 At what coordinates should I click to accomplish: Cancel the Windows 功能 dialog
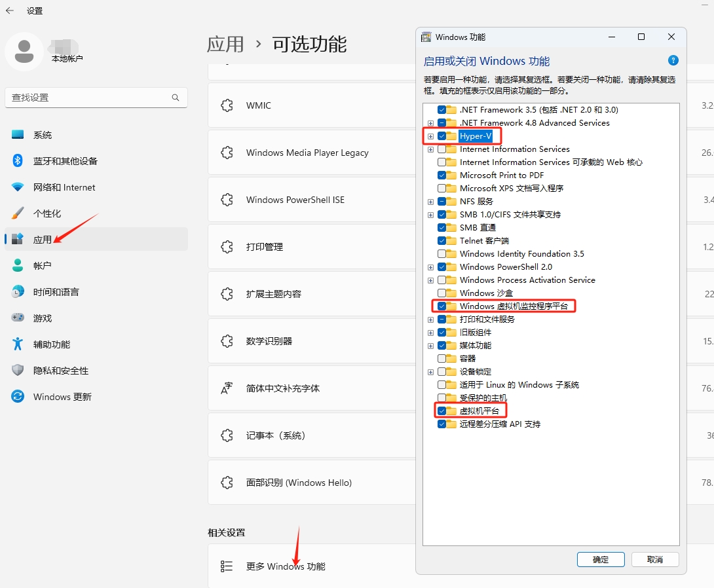(655, 560)
